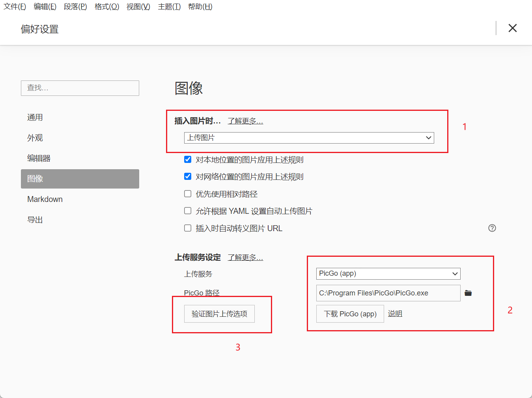Open the 帮助 menu
This screenshot has height=398, width=532.
click(x=200, y=7)
